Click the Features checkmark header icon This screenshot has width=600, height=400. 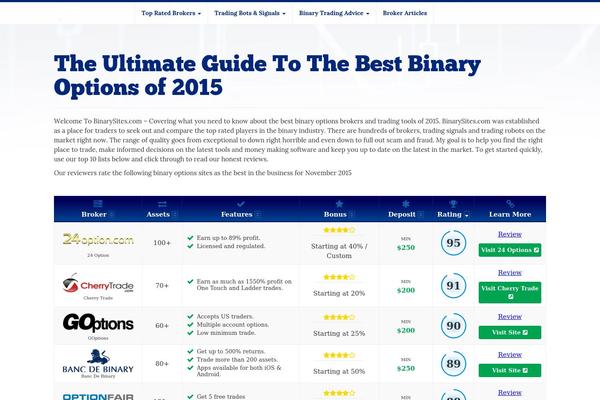(241, 204)
